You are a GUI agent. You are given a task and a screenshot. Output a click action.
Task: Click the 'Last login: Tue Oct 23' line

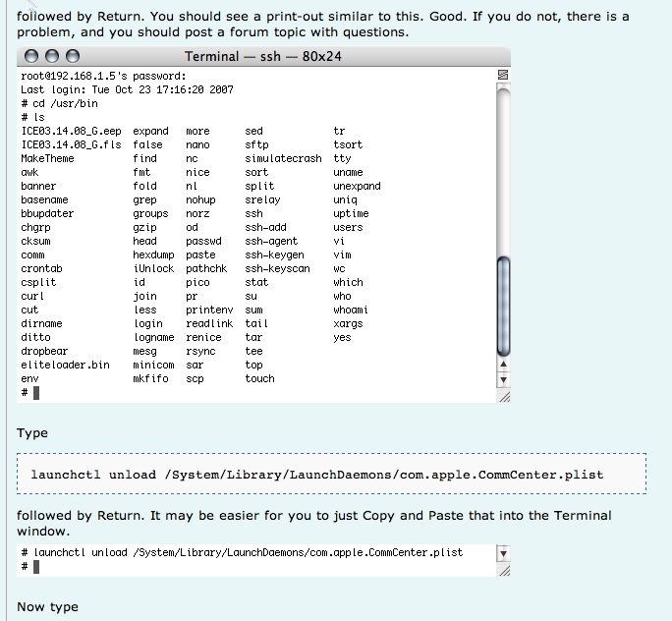coord(127,89)
